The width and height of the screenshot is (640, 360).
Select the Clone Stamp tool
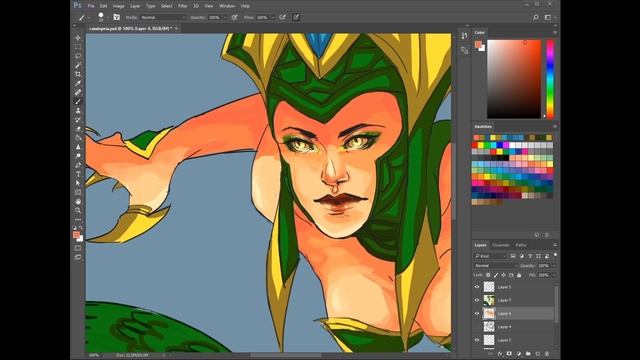click(x=78, y=111)
